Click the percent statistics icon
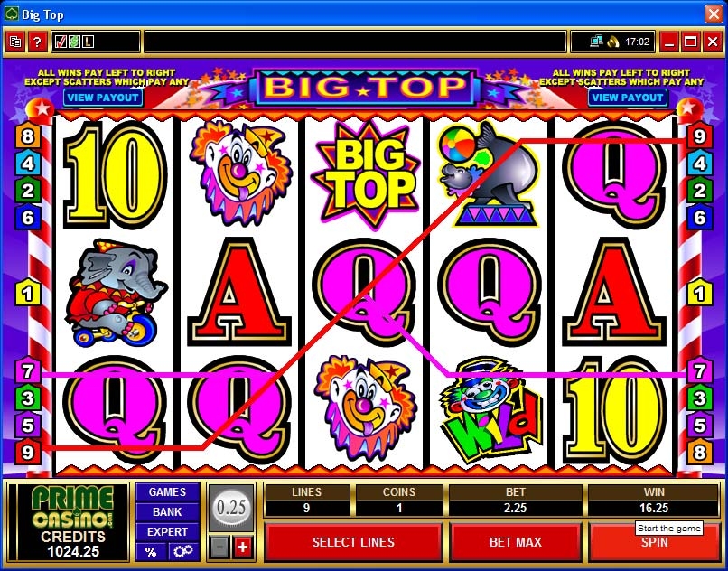The width and height of the screenshot is (728, 571). click(x=151, y=551)
